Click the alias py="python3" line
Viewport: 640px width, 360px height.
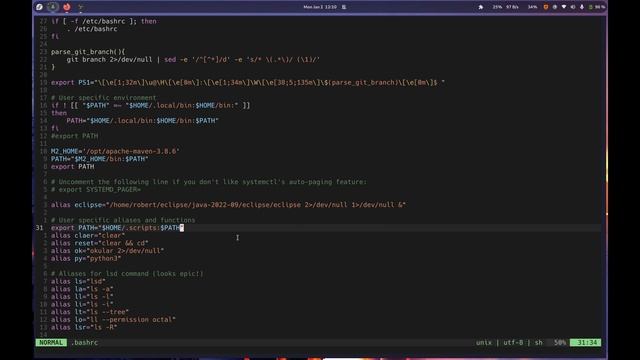click(x=86, y=258)
